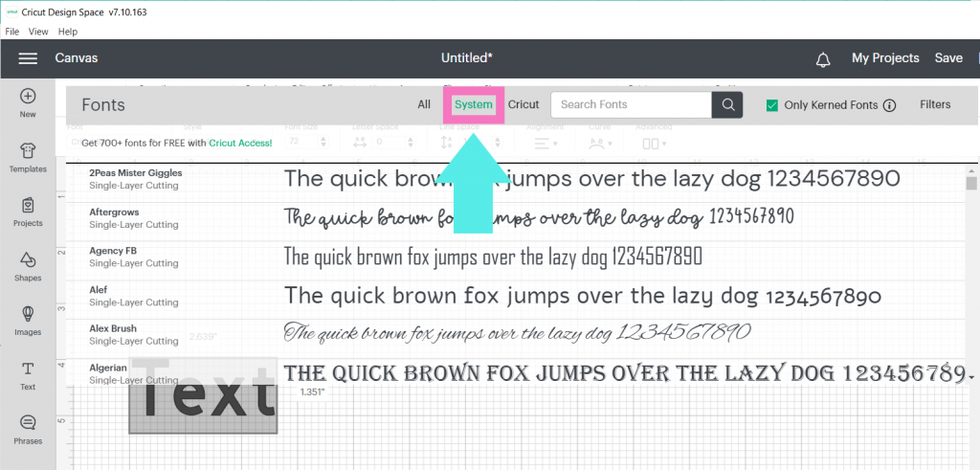This screenshot has width=980, height=470.
Task: Select the Algerian font
Action: (108, 368)
